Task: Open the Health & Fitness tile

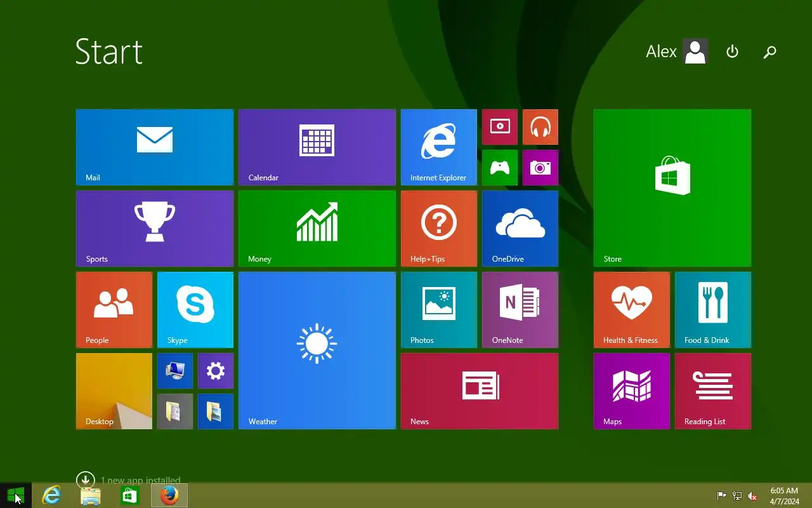Action: pyautogui.click(x=632, y=310)
